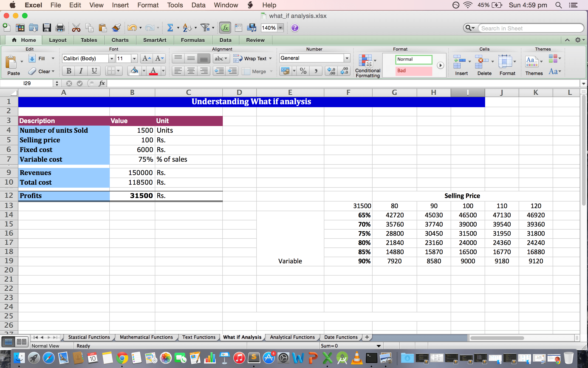The image size is (588, 368).
Task: Click the Open file folder icon
Action: pos(33,28)
